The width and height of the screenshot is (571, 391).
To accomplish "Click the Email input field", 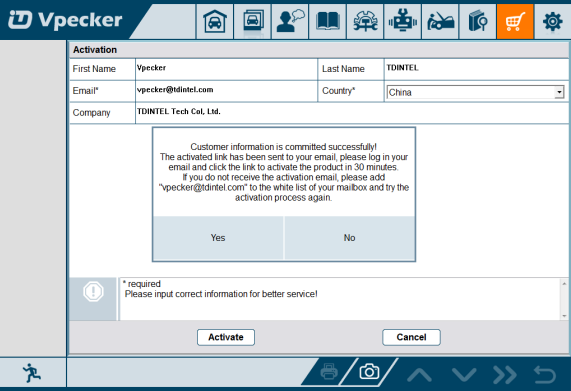I will pyautogui.click(x=226, y=91).
